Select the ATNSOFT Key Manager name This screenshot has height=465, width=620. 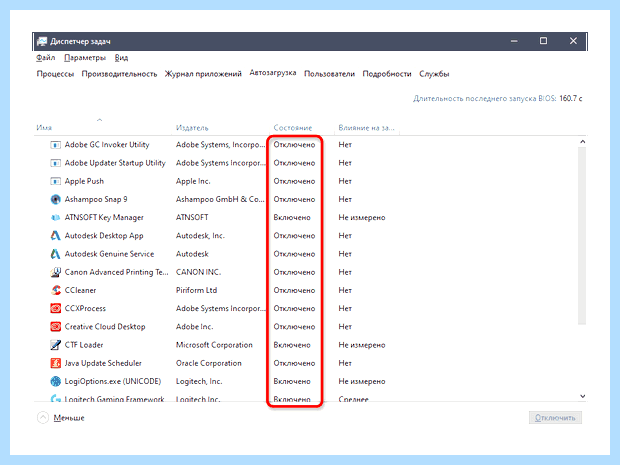[x=104, y=217]
